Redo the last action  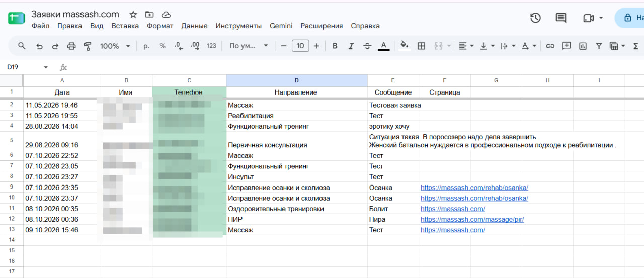[55, 46]
